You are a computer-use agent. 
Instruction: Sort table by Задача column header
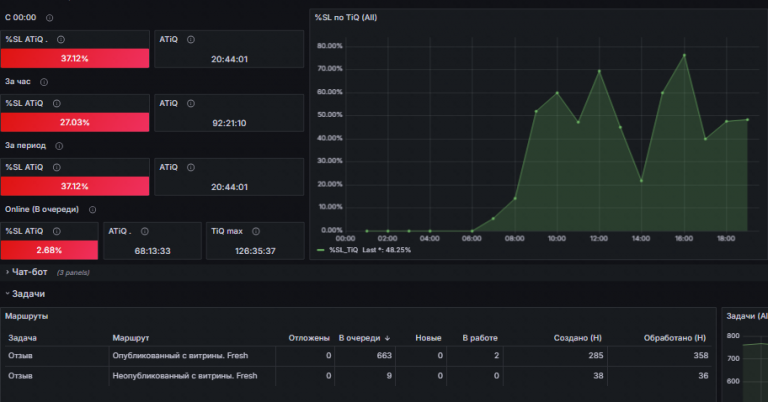[x=23, y=338]
